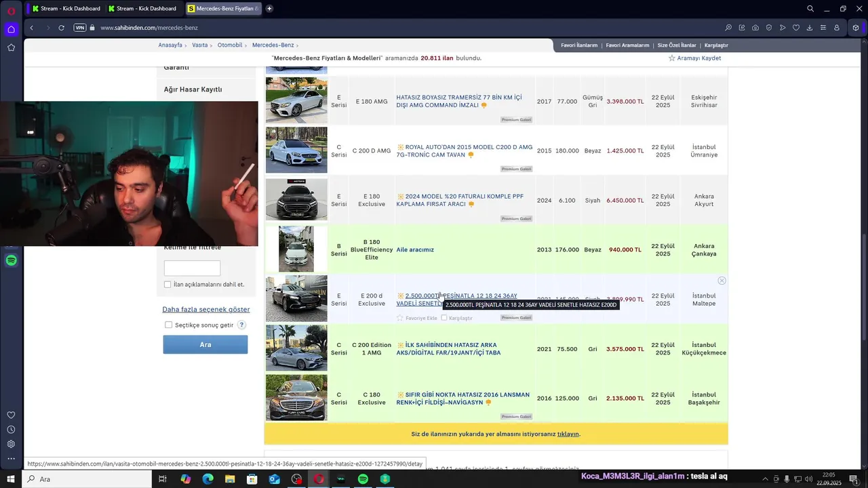This screenshot has width=868, height=488.
Task: Open Spotify from the Windows taskbar
Action: tap(363, 479)
